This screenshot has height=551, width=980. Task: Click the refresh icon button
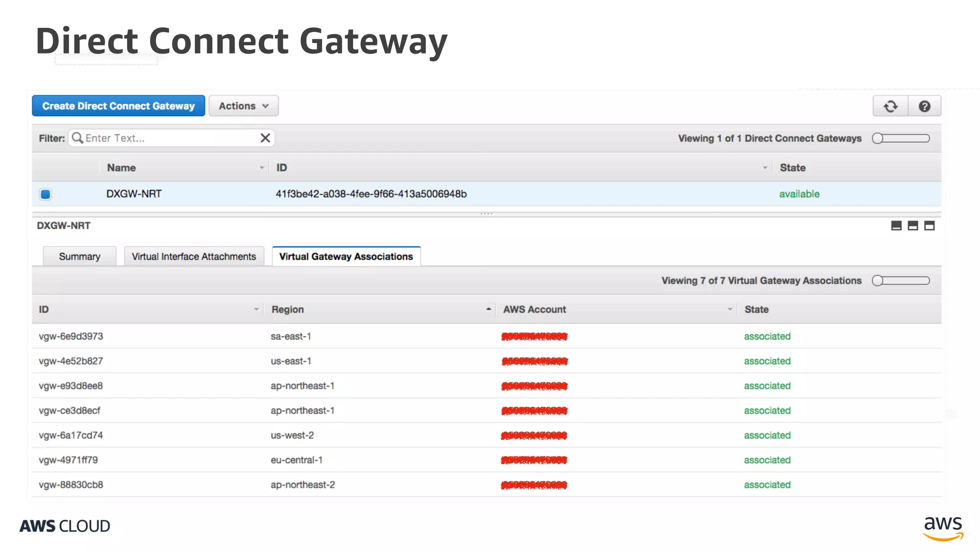point(891,106)
